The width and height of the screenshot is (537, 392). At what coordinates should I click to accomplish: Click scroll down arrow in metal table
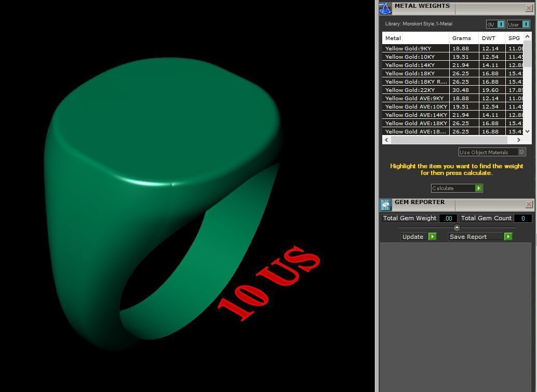[528, 131]
